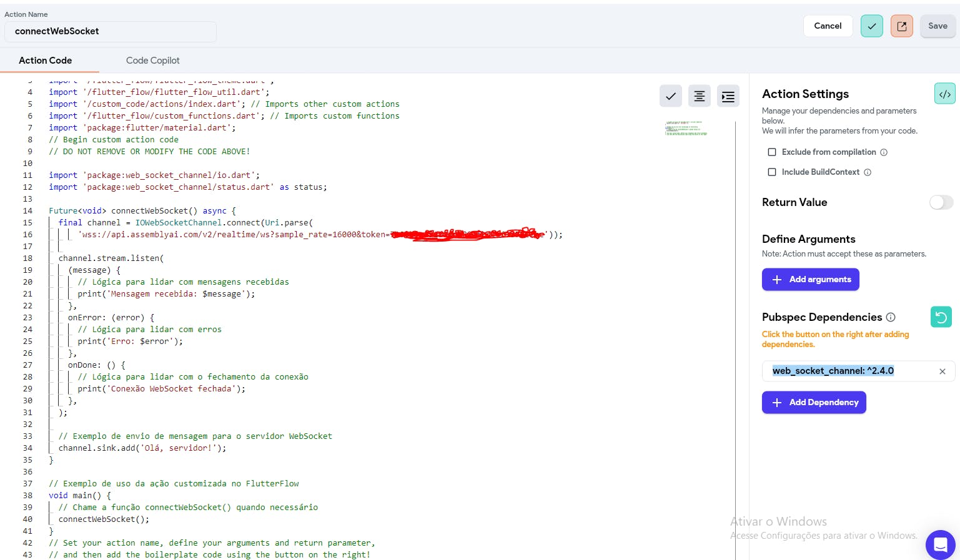Image resolution: width=960 pixels, height=560 pixels.
Task: Enable Exclude from compilation checkbox
Action: click(x=772, y=152)
